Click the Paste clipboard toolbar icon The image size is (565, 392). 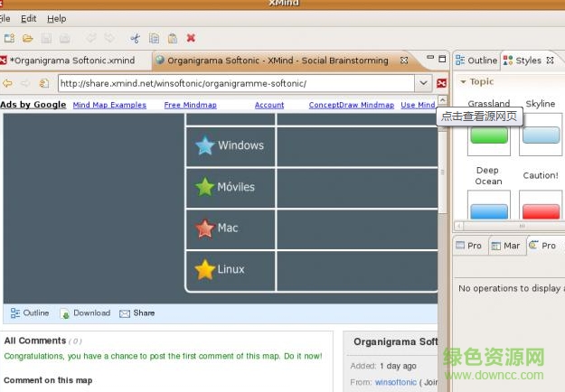[x=173, y=38]
